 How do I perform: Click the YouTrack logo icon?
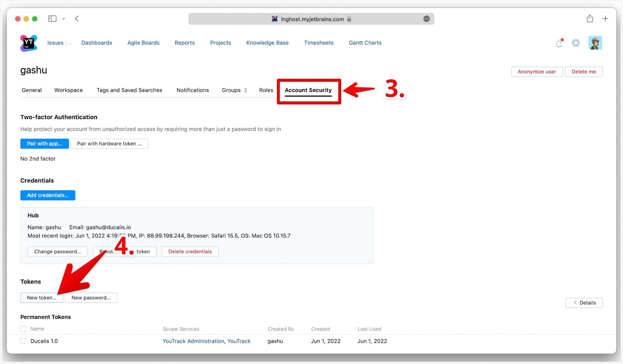(28, 43)
